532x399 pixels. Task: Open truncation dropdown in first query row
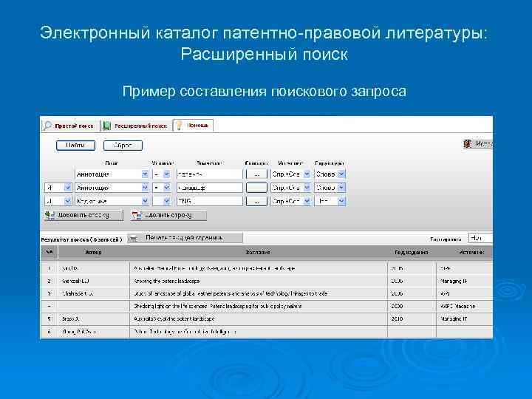(x=291, y=174)
